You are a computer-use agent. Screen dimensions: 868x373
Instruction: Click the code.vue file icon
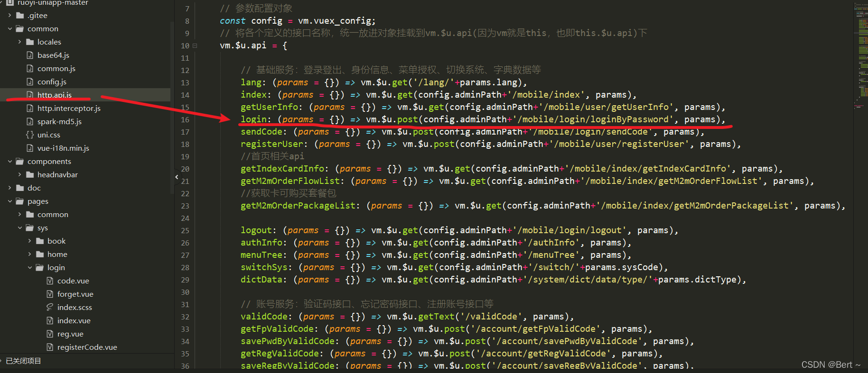click(50, 281)
